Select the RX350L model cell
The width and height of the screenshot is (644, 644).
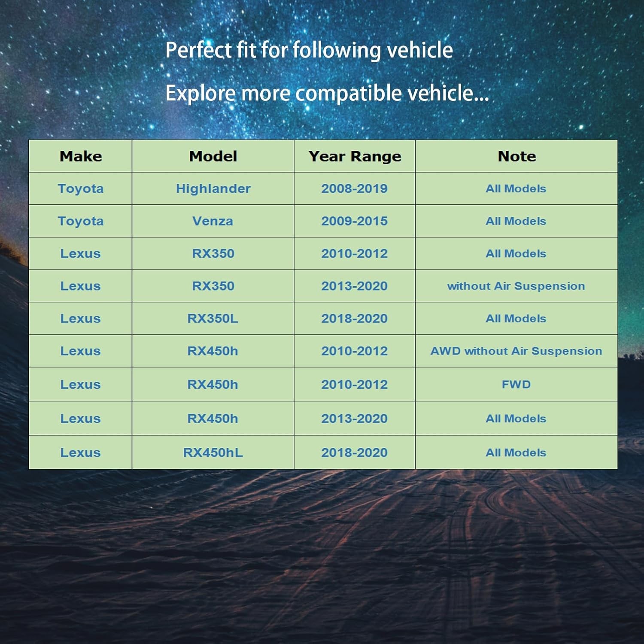click(213, 319)
